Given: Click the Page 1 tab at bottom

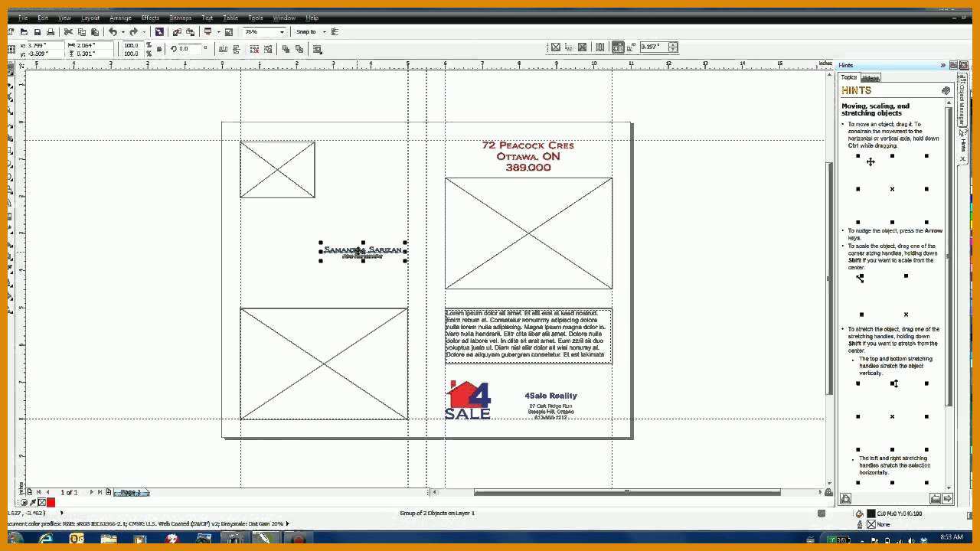Looking at the screenshot, I should point(131,492).
